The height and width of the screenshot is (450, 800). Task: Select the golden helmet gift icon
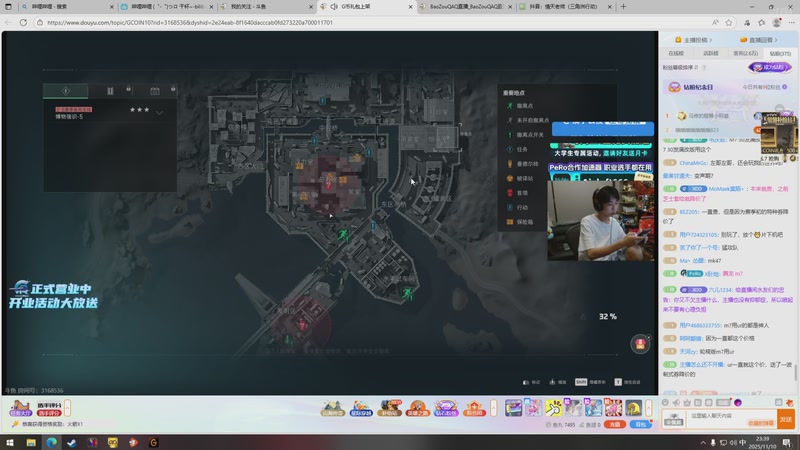click(x=633, y=408)
